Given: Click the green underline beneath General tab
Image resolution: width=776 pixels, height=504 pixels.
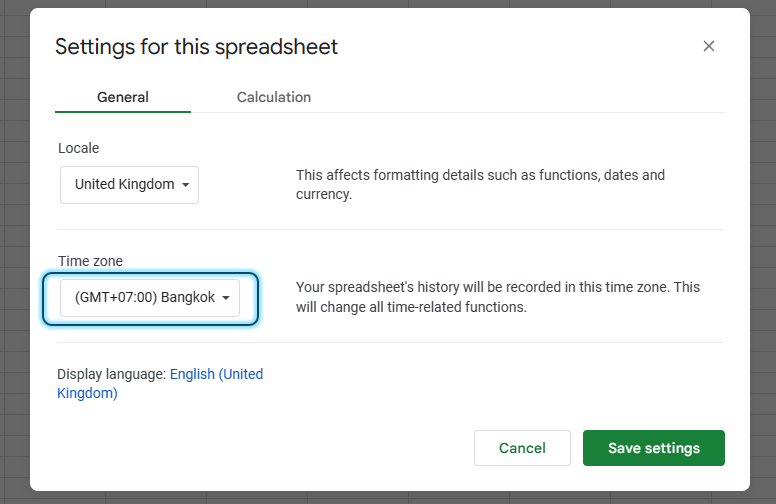Looking at the screenshot, I should click(123, 112).
